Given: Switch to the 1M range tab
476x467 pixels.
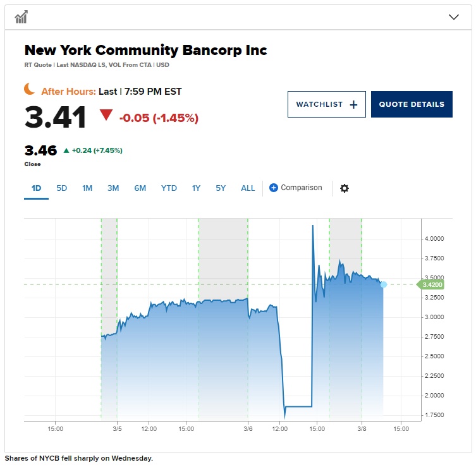Looking at the screenshot, I should 87,188.
